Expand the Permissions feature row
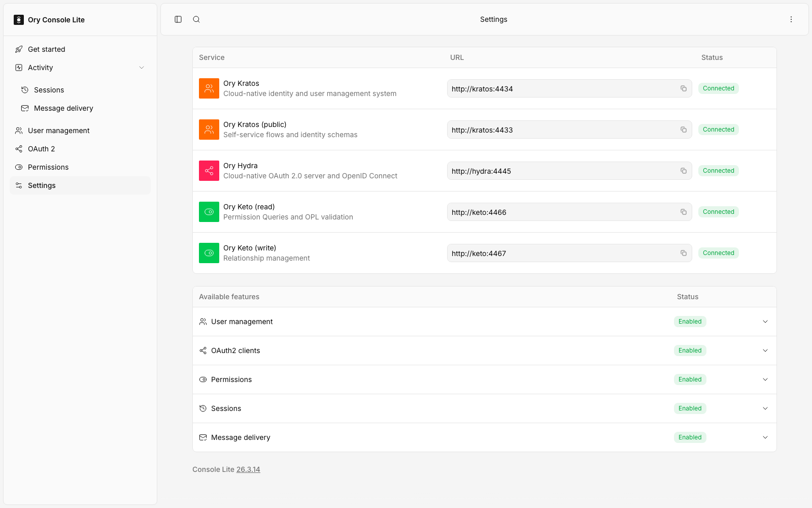This screenshot has height=508, width=812. pos(765,379)
